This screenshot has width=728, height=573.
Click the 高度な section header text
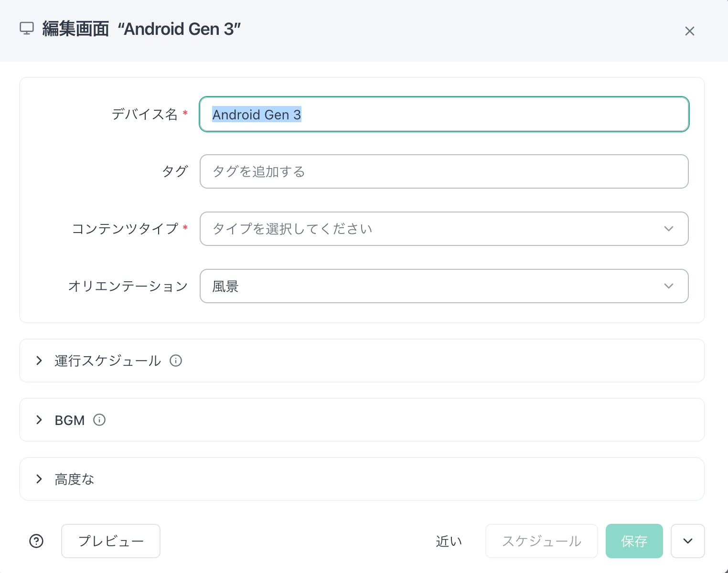75,479
